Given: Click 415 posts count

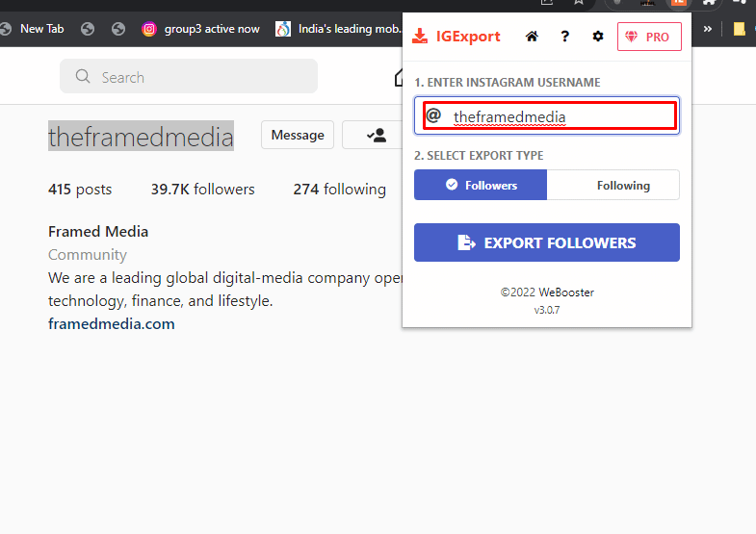Looking at the screenshot, I should coord(80,190).
